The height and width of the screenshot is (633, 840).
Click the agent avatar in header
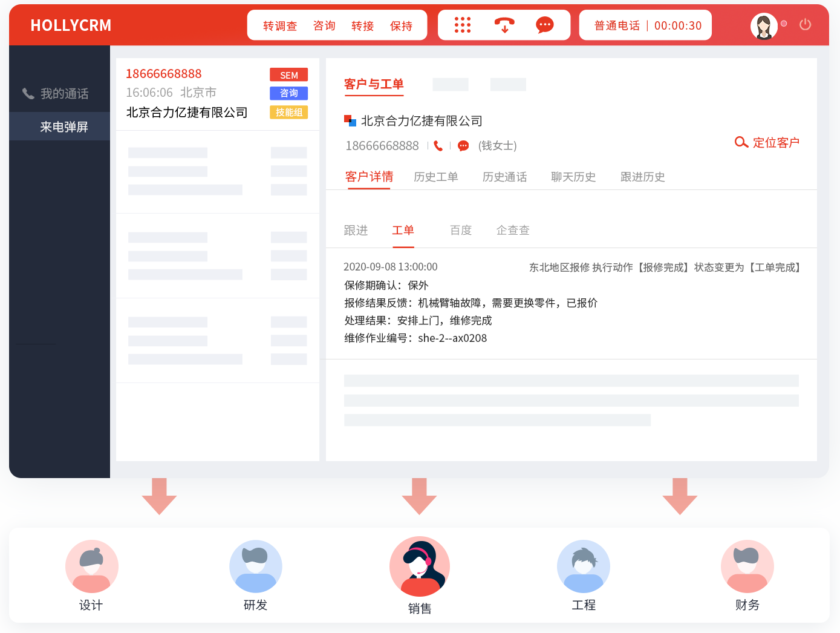(x=764, y=26)
